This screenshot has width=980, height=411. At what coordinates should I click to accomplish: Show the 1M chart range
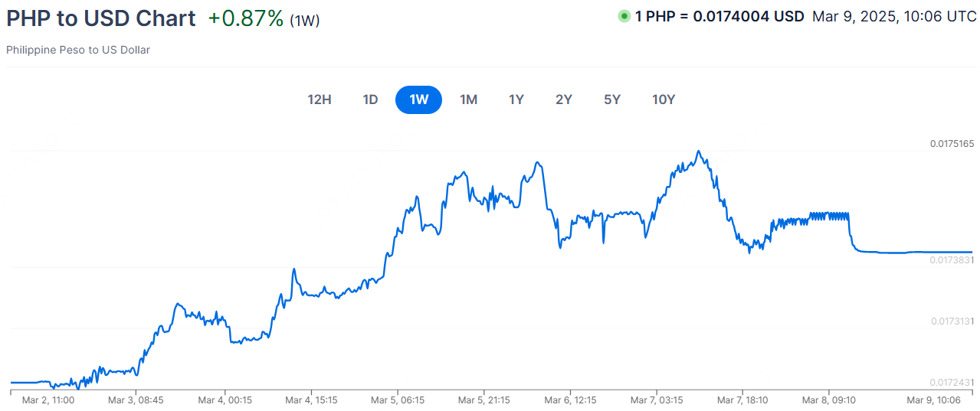point(468,99)
